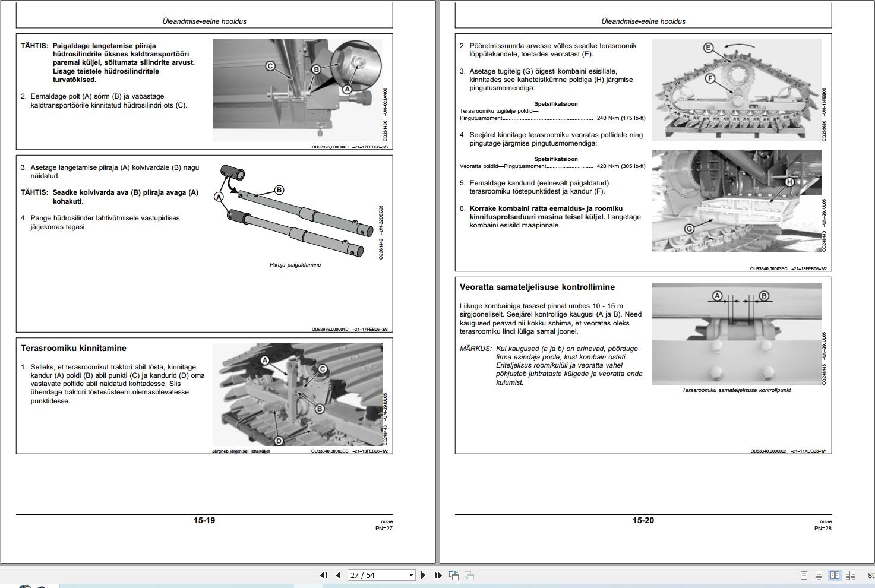
Task: Click the heading 'Veoratta samateljelisuse kontrollimine'
Action: (537, 287)
